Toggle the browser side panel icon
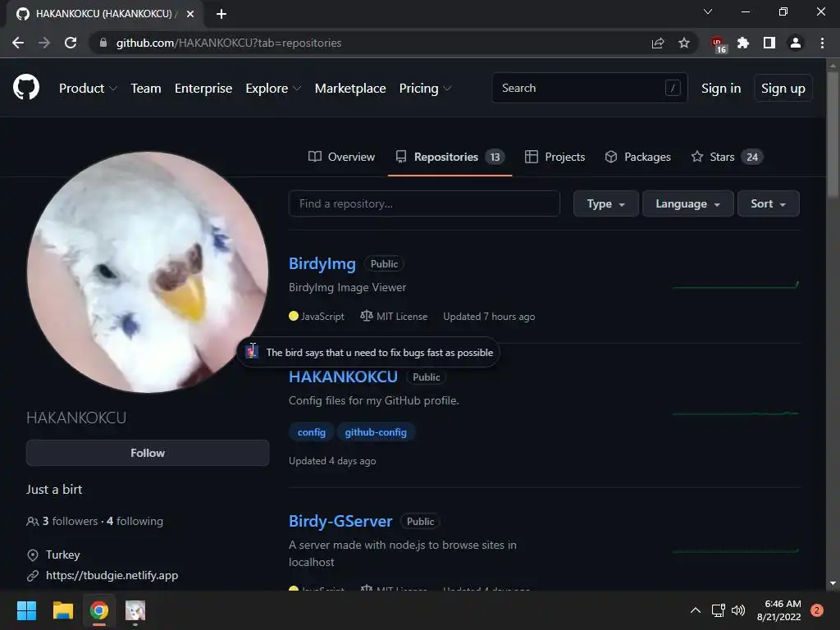Screen dimensions: 840x630 click(x=769, y=43)
